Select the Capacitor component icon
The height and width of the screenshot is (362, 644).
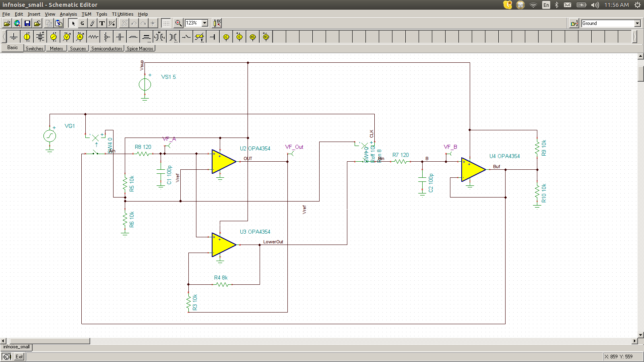(120, 36)
